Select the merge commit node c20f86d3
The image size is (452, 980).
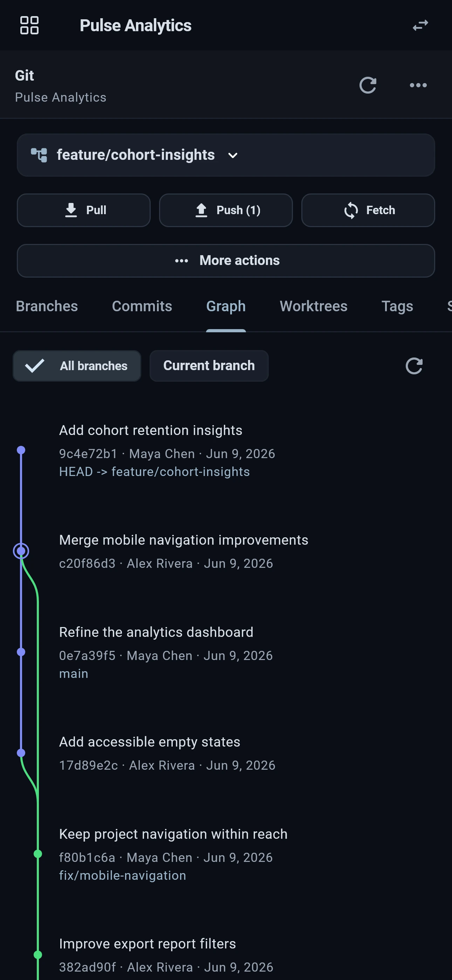tap(21, 551)
